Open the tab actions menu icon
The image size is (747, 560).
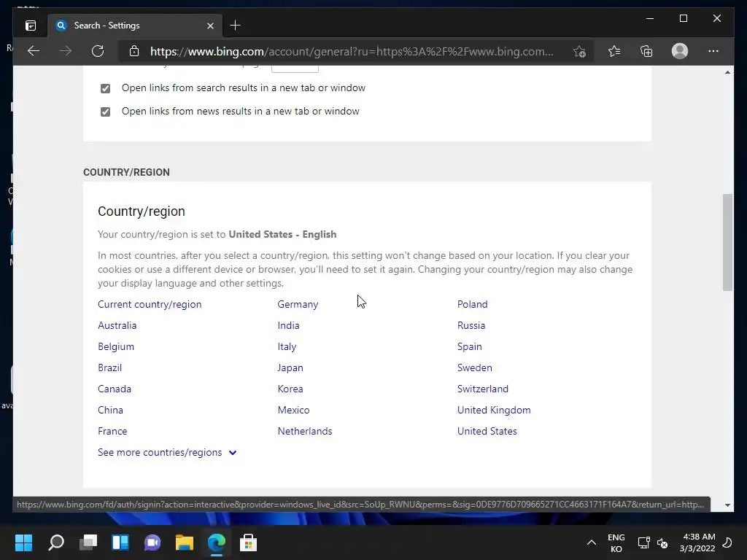pyautogui.click(x=31, y=26)
